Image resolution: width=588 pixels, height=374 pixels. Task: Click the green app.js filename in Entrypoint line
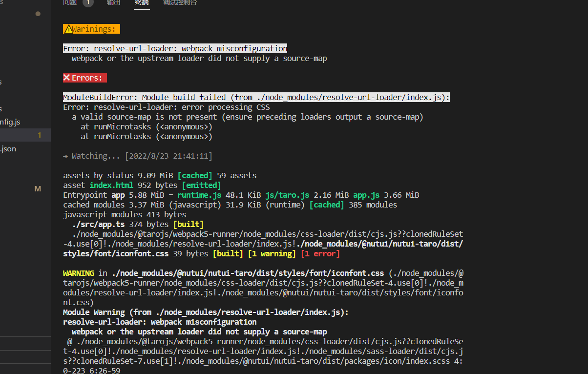[x=366, y=195]
